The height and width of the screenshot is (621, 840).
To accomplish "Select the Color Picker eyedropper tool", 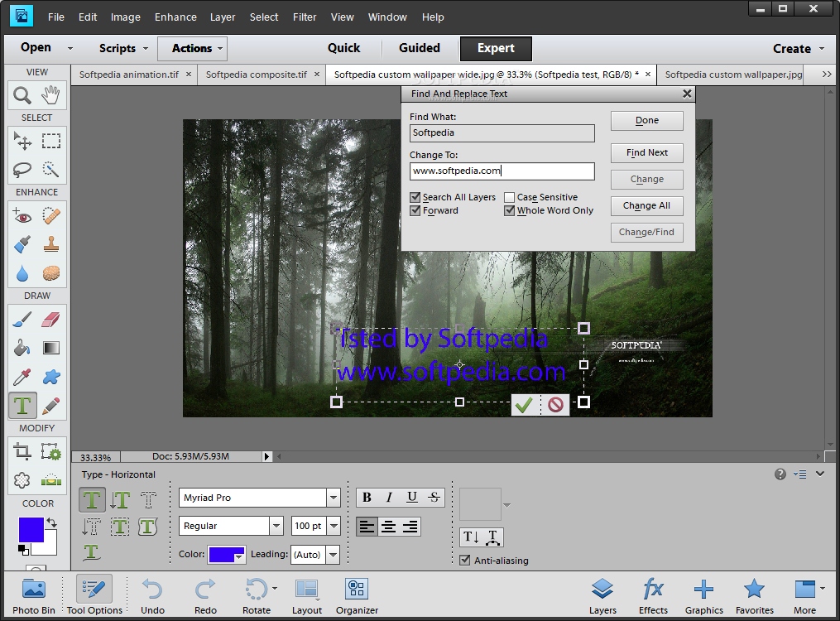I will 22,378.
